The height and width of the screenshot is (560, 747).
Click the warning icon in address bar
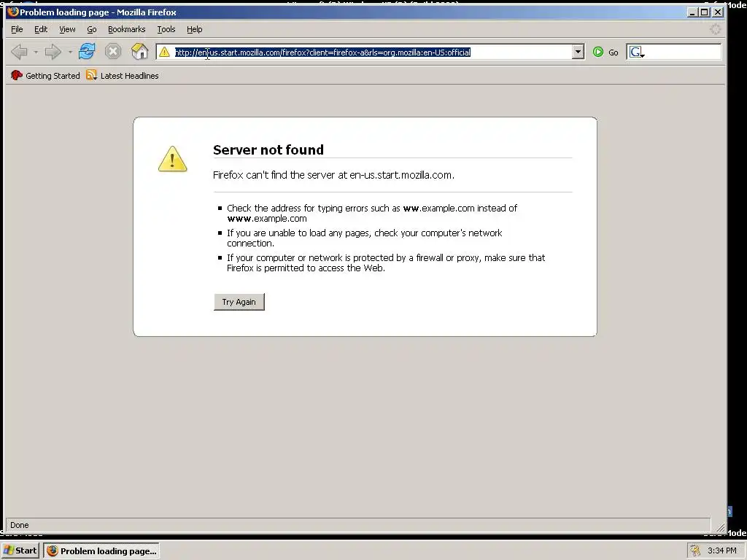pyautogui.click(x=164, y=52)
